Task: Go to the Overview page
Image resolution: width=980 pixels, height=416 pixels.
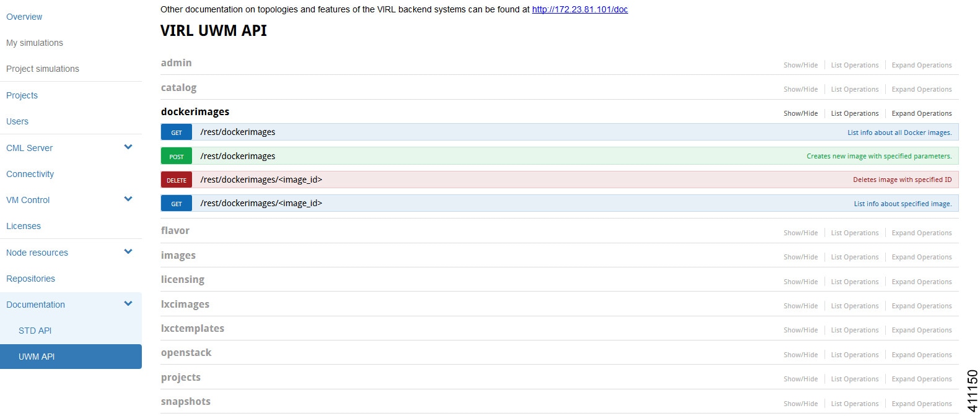Action: [x=24, y=17]
